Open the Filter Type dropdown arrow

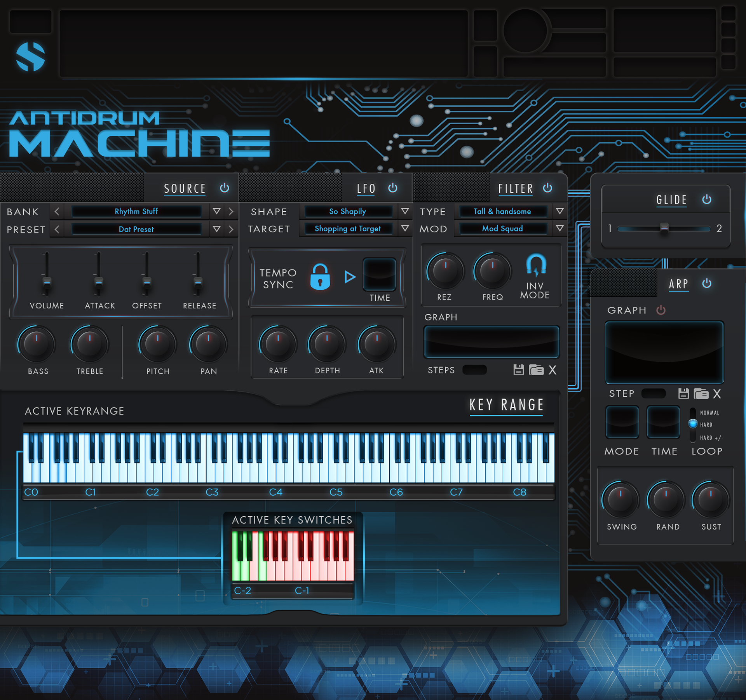[559, 211]
